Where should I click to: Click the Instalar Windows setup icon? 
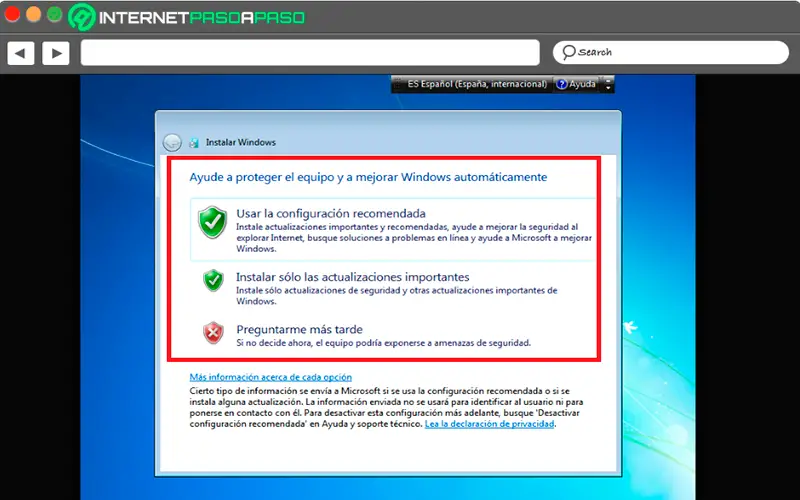[194, 143]
